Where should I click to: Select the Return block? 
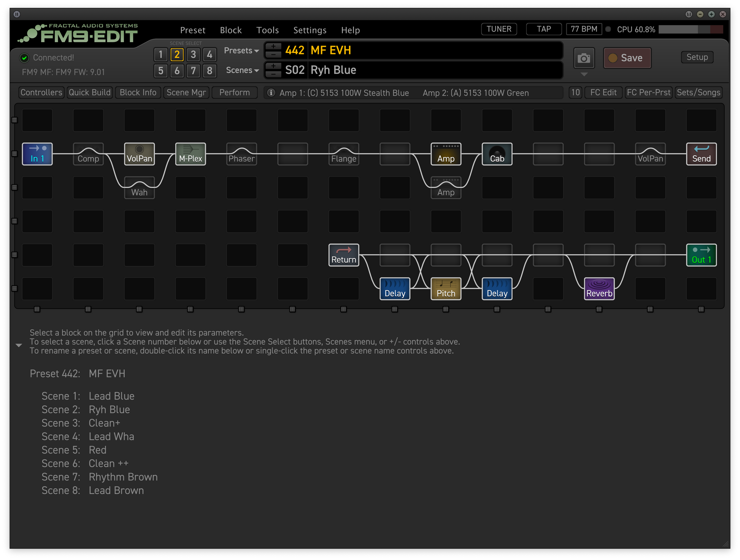click(343, 255)
